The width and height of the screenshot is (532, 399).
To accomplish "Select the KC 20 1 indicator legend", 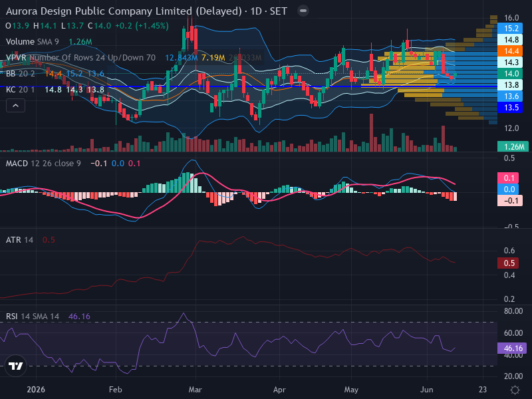I will click(x=21, y=90).
